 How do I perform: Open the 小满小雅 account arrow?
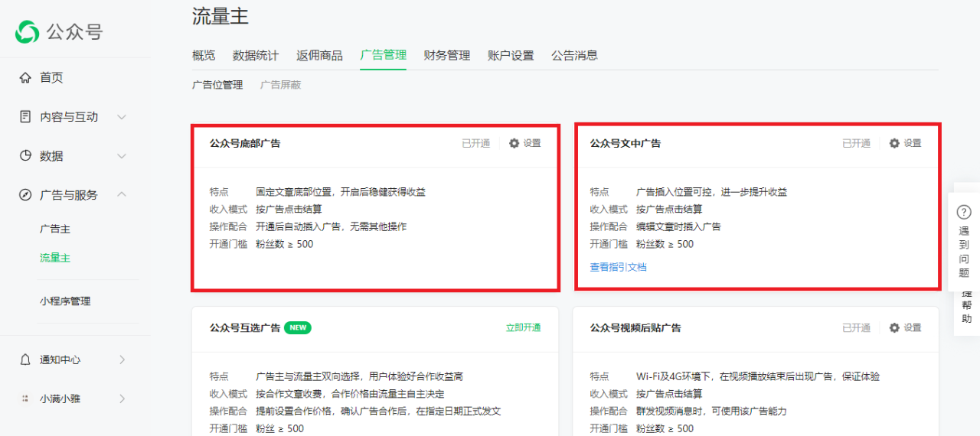tap(122, 399)
